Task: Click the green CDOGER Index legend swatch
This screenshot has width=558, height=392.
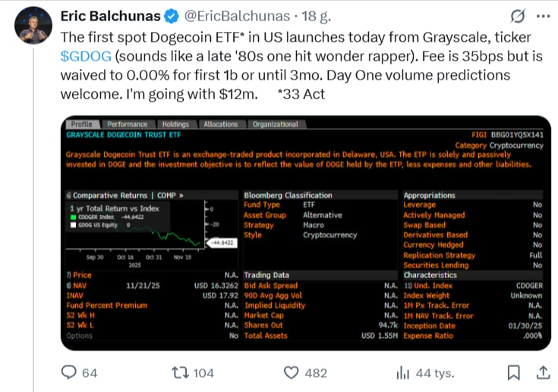Action: [73, 216]
